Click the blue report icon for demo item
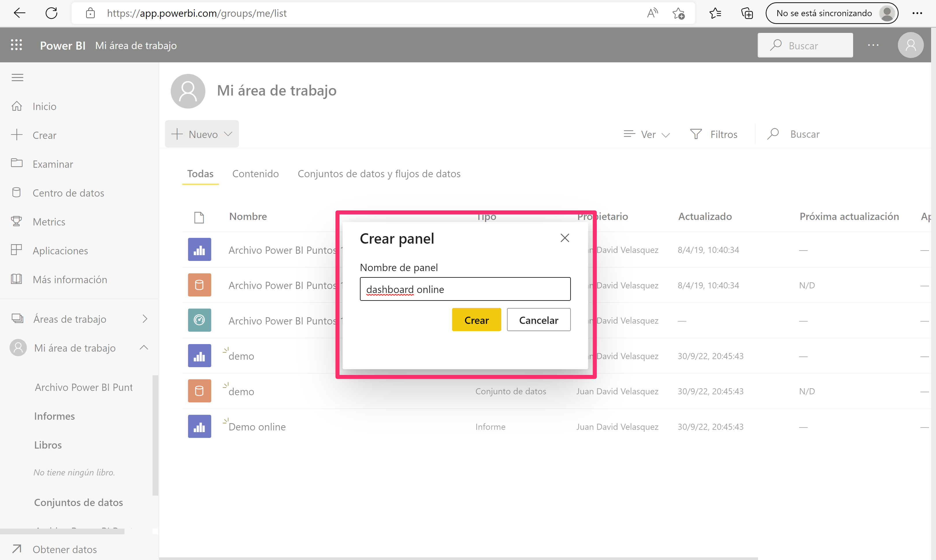This screenshot has width=936, height=560. (x=199, y=355)
